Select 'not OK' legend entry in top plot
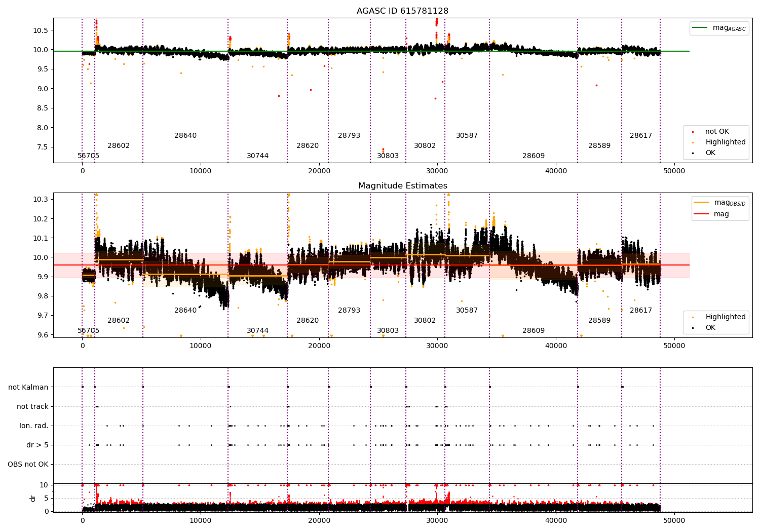This screenshot has height=532, width=760. point(716,132)
